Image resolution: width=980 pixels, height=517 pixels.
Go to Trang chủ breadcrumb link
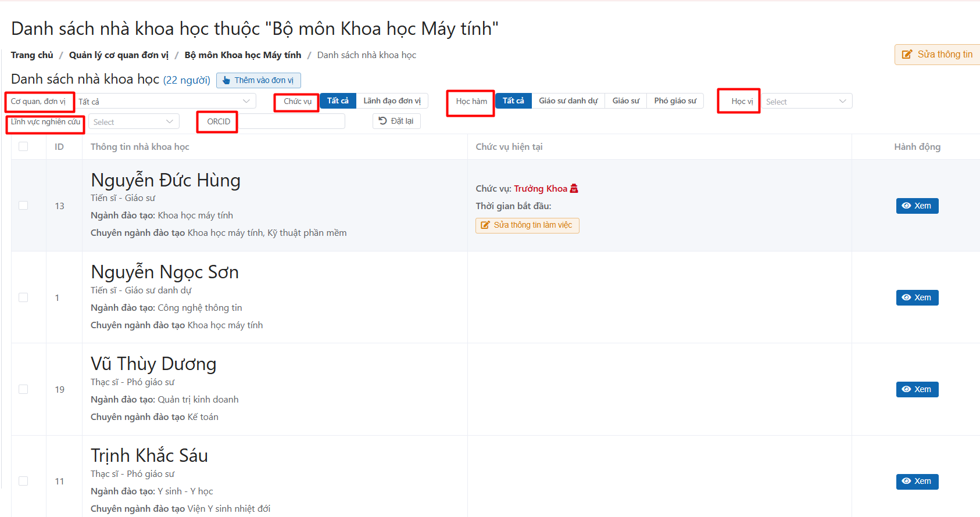(x=32, y=55)
